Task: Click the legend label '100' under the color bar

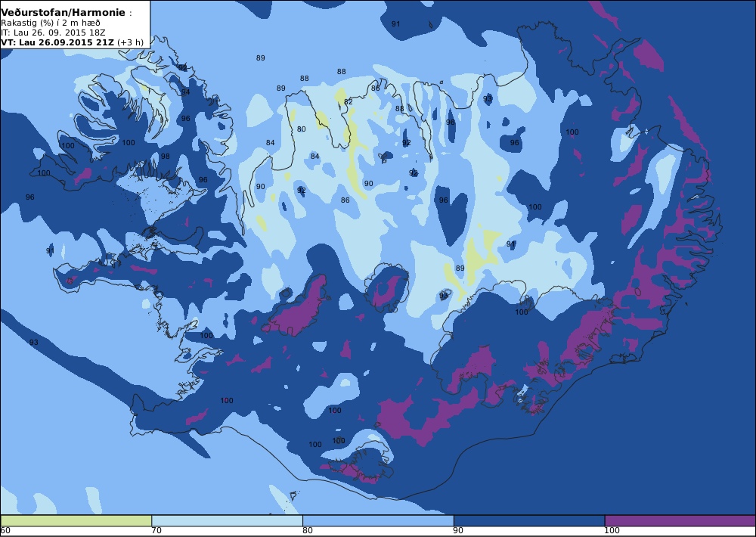Action: [x=612, y=531]
